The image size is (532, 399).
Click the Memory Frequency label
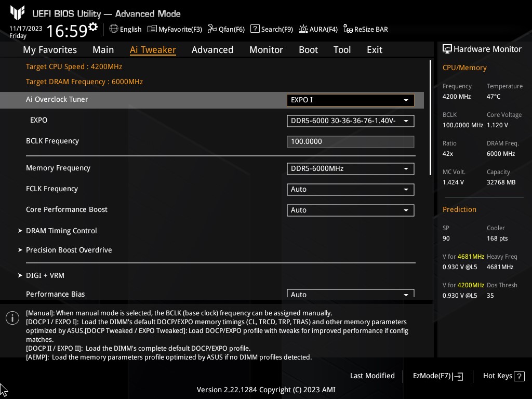58,168
